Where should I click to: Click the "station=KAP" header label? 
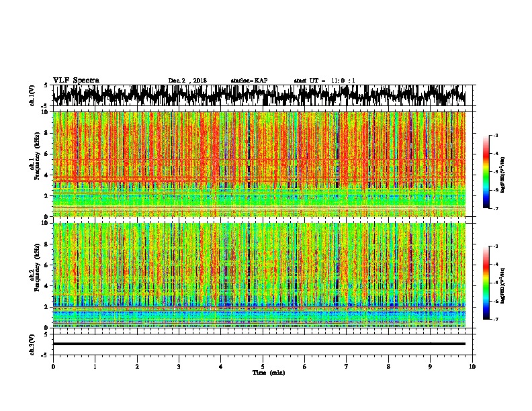(249, 81)
